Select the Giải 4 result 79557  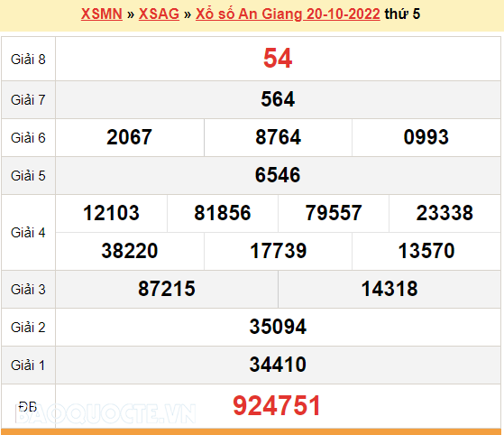(x=334, y=213)
